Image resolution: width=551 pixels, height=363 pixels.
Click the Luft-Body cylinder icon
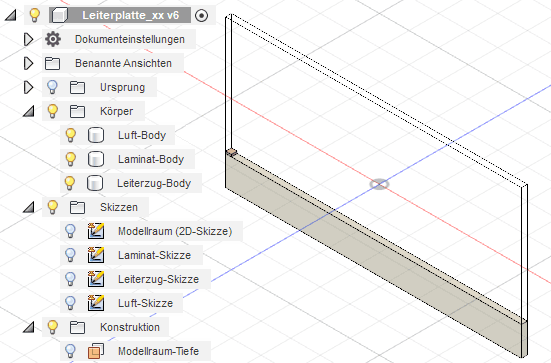(x=96, y=135)
